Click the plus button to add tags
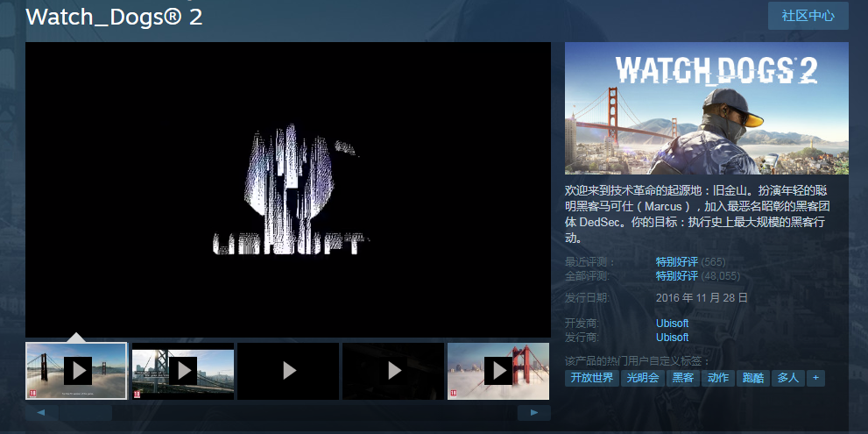Image resolution: width=868 pixels, height=434 pixels. 815,379
